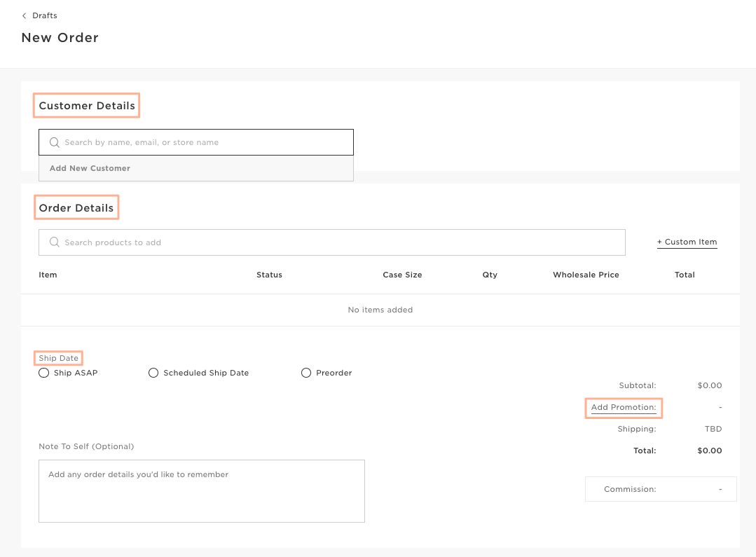Open the Add Promotion link
Image resolution: width=756 pixels, height=557 pixels.
624,407
